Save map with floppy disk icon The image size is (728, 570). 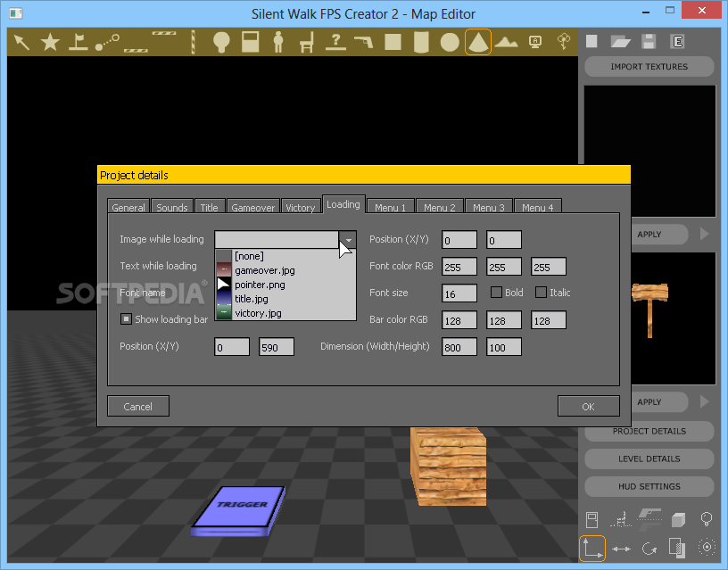(x=649, y=42)
